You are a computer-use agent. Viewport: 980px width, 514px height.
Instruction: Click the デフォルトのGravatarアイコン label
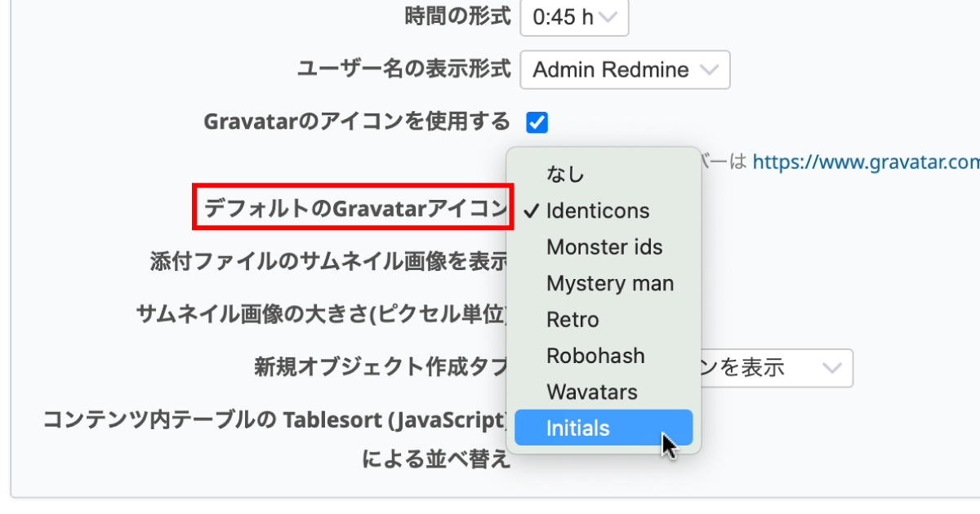click(x=353, y=209)
